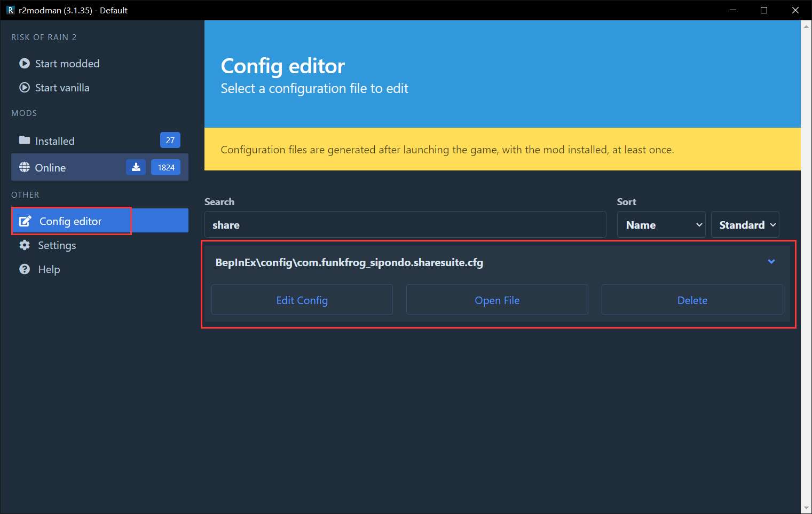Click the 1824 online mods count badge
The width and height of the screenshot is (812, 514).
click(x=165, y=167)
